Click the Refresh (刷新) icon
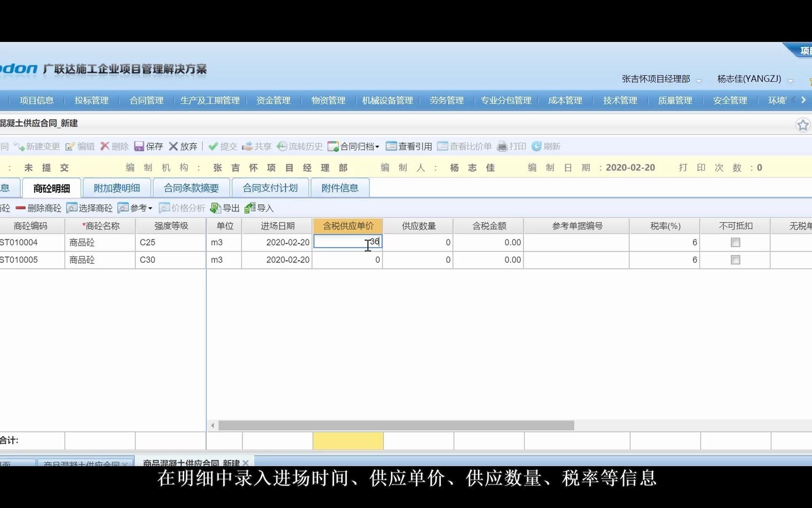This screenshot has height=508, width=812. click(537, 146)
